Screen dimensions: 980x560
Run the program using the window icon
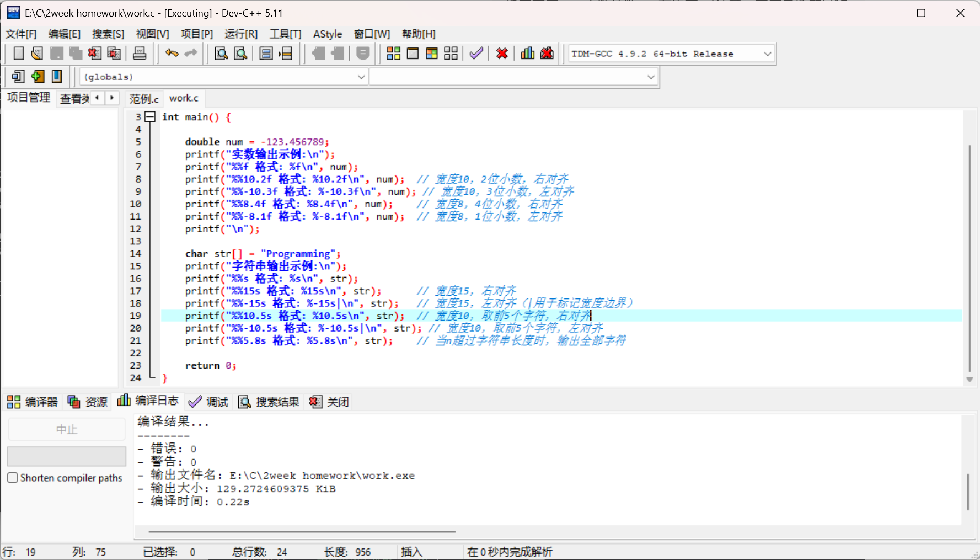click(413, 54)
